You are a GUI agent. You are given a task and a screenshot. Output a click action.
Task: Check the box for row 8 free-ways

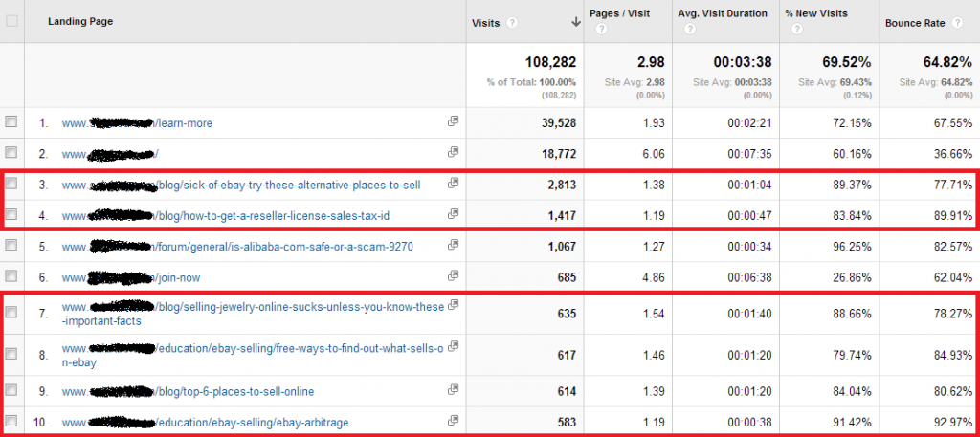pos(11,354)
